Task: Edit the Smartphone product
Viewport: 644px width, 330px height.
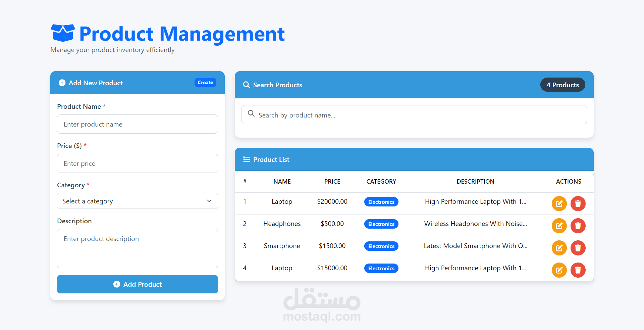Action: (x=559, y=248)
